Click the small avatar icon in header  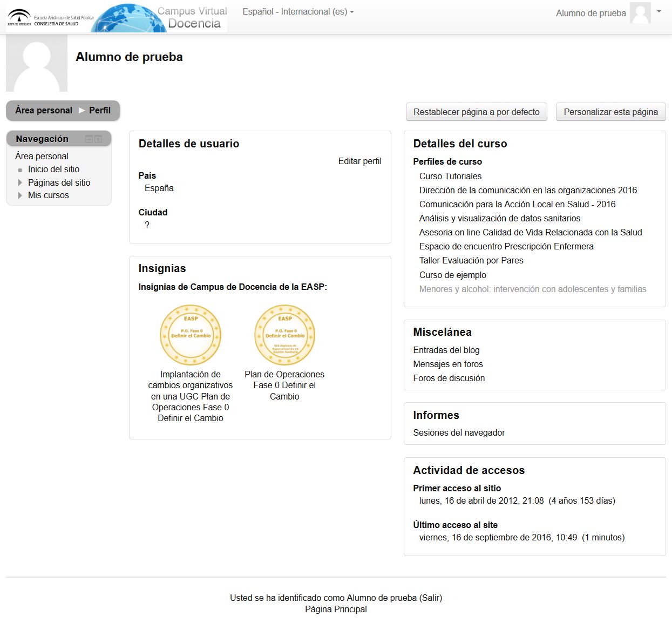point(640,13)
